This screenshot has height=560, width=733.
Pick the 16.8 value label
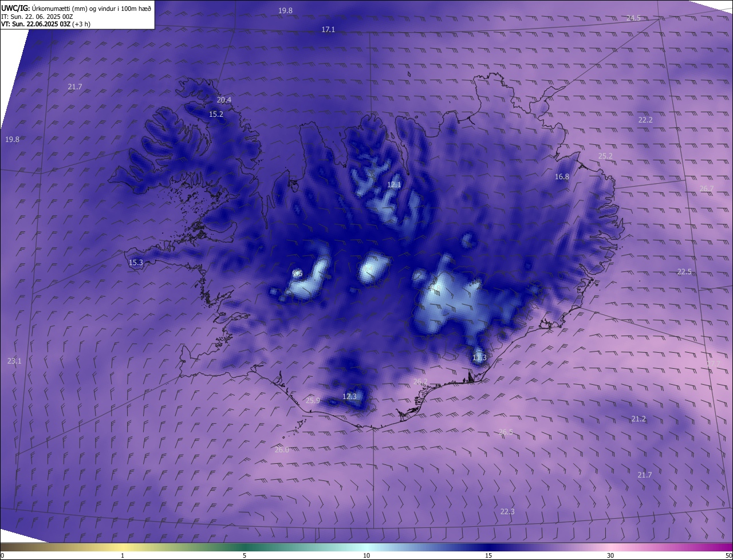tap(562, 177)
